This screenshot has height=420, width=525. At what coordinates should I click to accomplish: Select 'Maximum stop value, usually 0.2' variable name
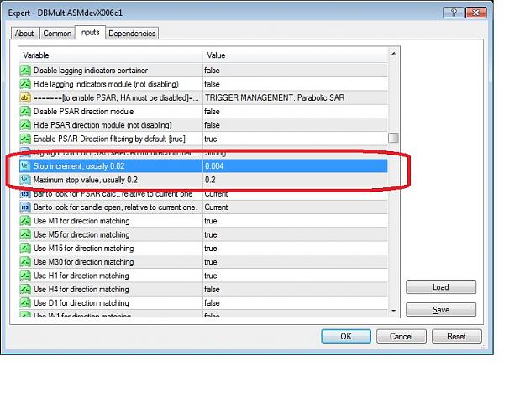click(x=86, y=180)
